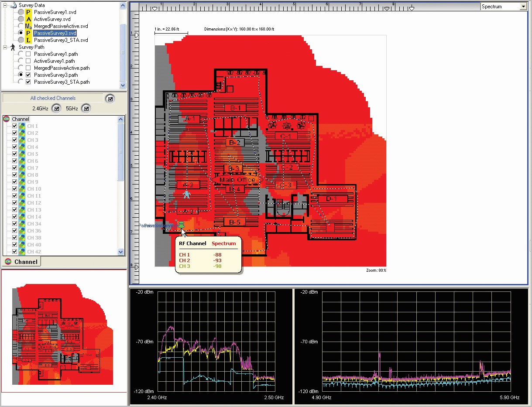
Task: Click the floor plan overview thumbnail
Action: pos(63,334)
